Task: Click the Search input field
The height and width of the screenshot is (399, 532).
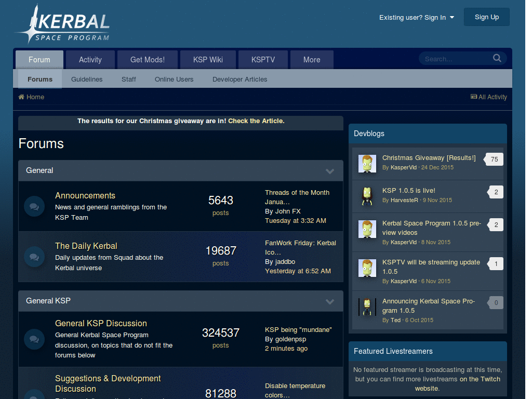Action: point(456,59)
